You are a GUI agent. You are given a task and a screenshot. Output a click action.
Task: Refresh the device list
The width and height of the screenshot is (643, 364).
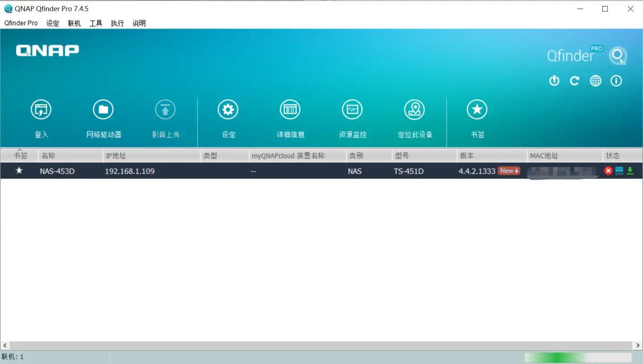pos(575,81)
